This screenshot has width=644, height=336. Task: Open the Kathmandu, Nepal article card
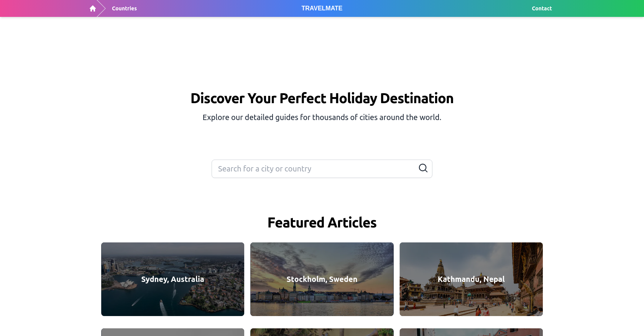[x=471, y=279]
